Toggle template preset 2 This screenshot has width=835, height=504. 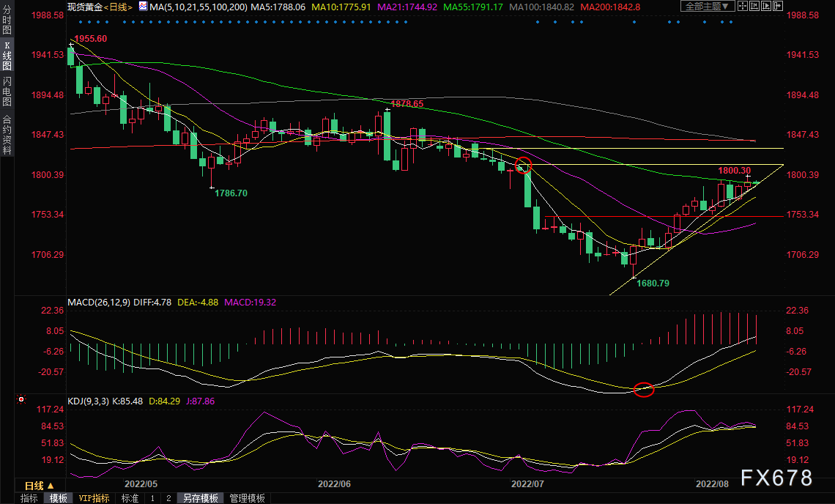coord(168,498)
